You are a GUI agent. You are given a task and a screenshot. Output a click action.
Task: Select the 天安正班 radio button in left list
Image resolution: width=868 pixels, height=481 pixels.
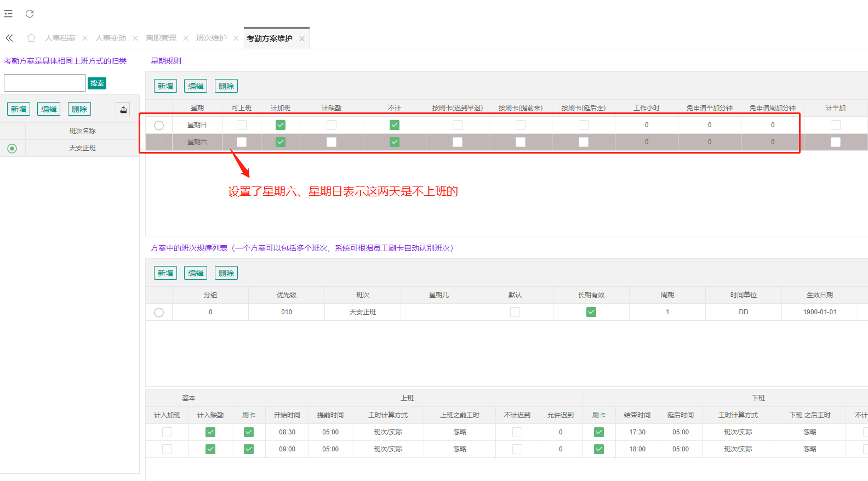tap(12, 148)
